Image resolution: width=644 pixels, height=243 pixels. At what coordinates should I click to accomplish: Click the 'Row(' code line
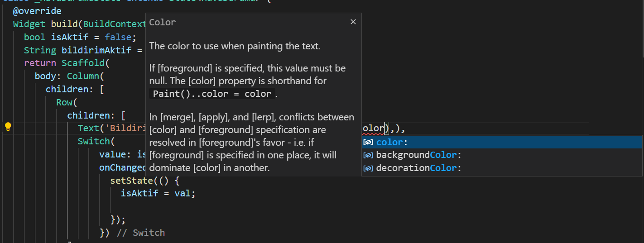click(67, 102)
